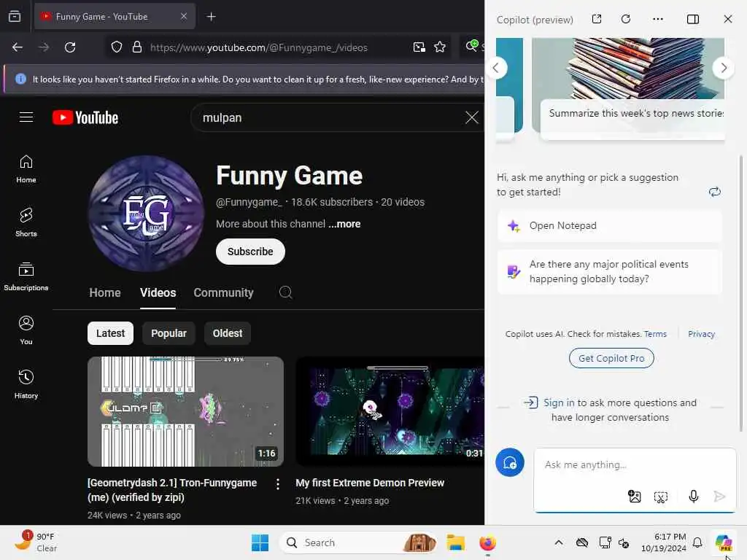
Task: Open options for the Tron-Funnygame video
Action: (x=278, y=484)
